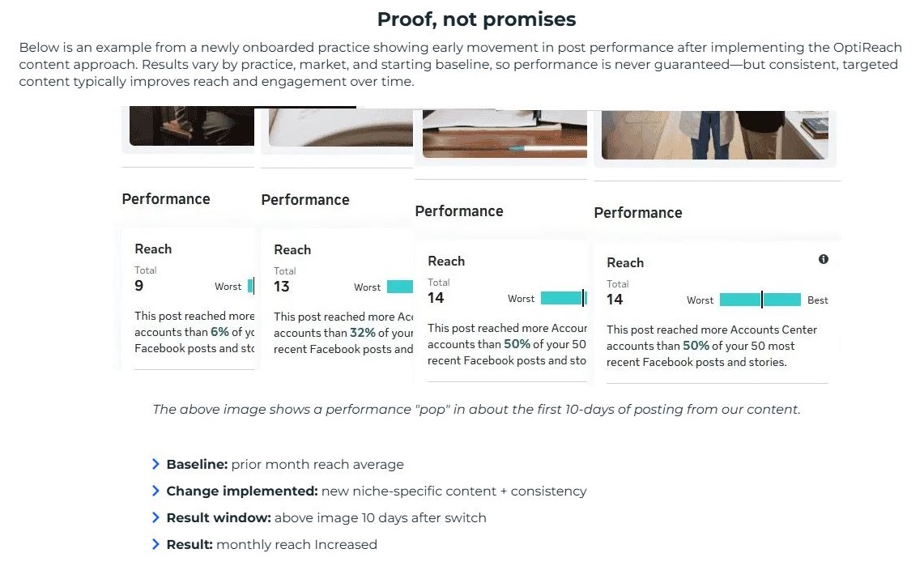The image size is (924, 570).
Task: Click the 32% figure in the second Reach card
Action: (x=361, y=333)
